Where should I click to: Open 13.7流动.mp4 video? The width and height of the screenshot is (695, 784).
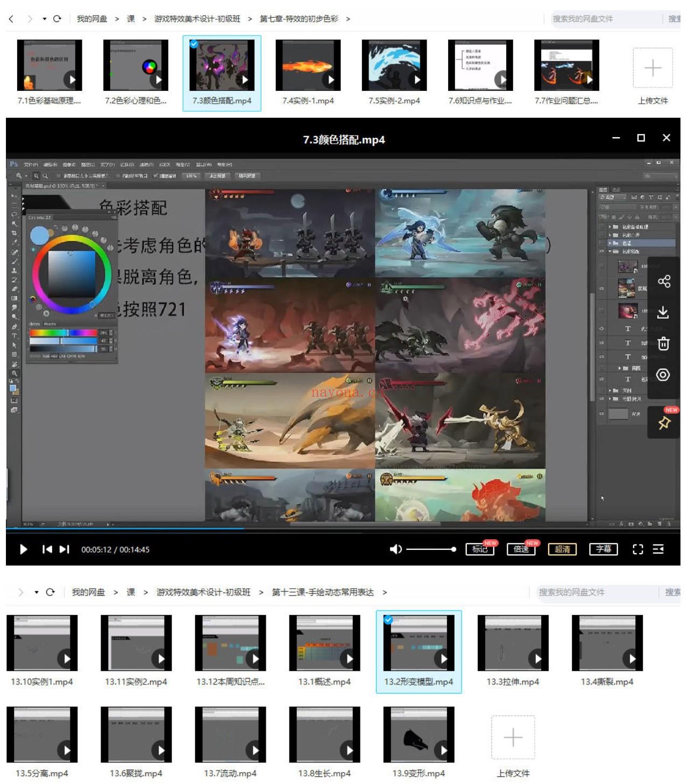tap(230, 734)
